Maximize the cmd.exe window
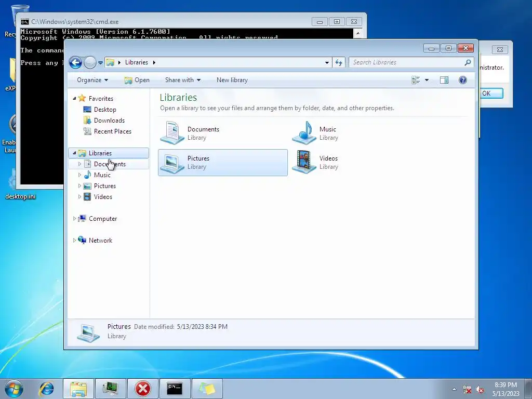 pyautogui.click(x=337, y=22)
